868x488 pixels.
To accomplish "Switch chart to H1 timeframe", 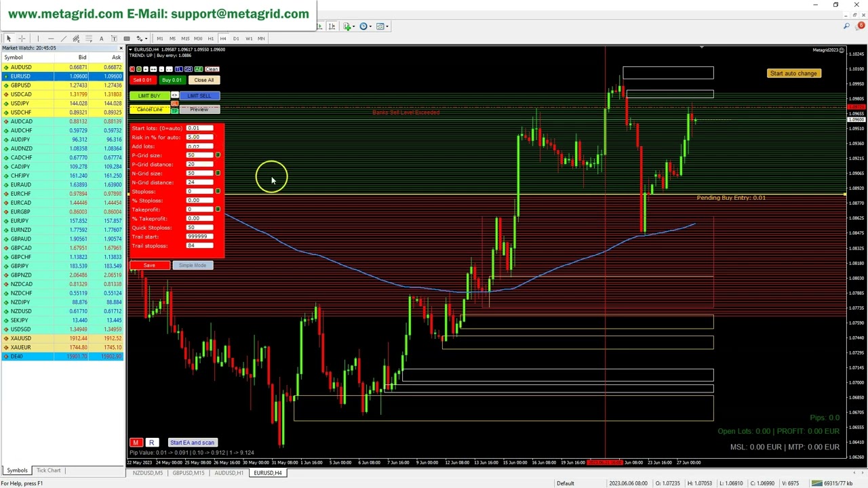I will coord(211,39).
